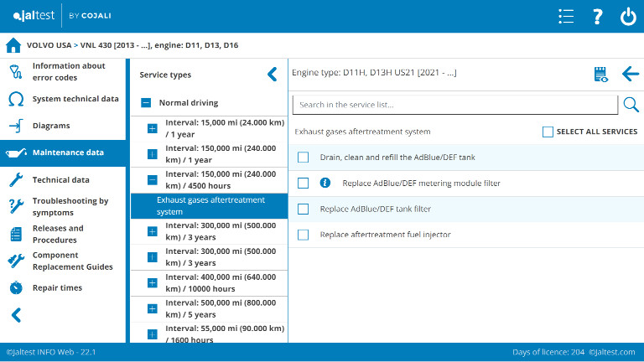Click the home icon in breadcrumb

13,45
